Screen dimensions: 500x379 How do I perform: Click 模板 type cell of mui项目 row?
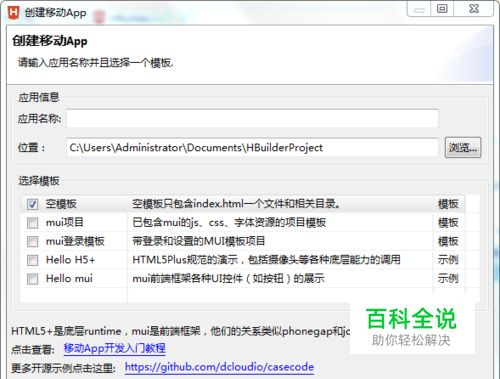448,222
